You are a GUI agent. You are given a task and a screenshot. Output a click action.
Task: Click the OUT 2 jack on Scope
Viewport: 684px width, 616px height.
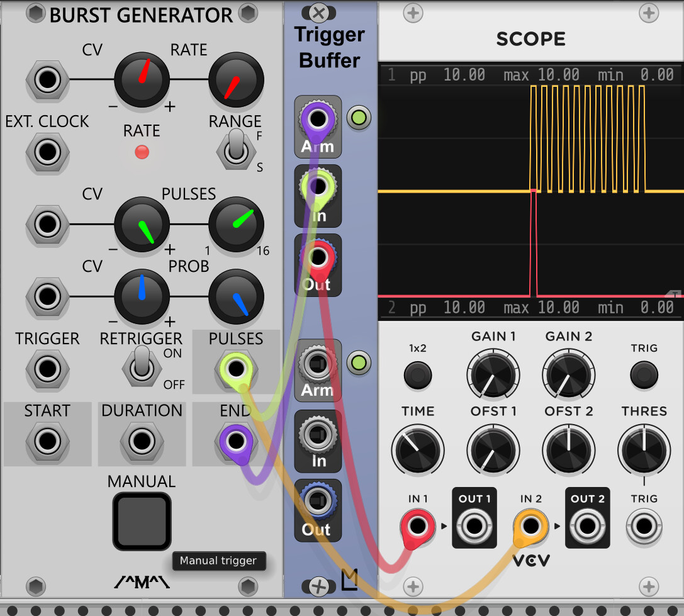[587, 526]
